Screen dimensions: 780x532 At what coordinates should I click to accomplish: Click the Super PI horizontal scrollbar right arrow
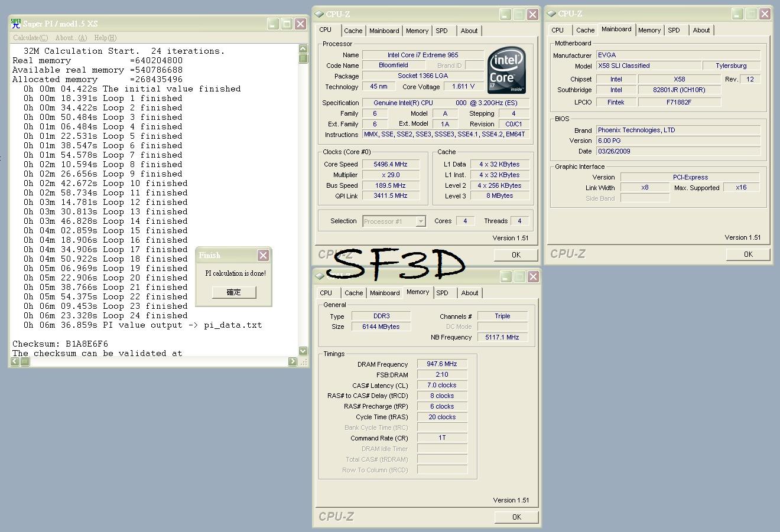[x=292, y=361]
